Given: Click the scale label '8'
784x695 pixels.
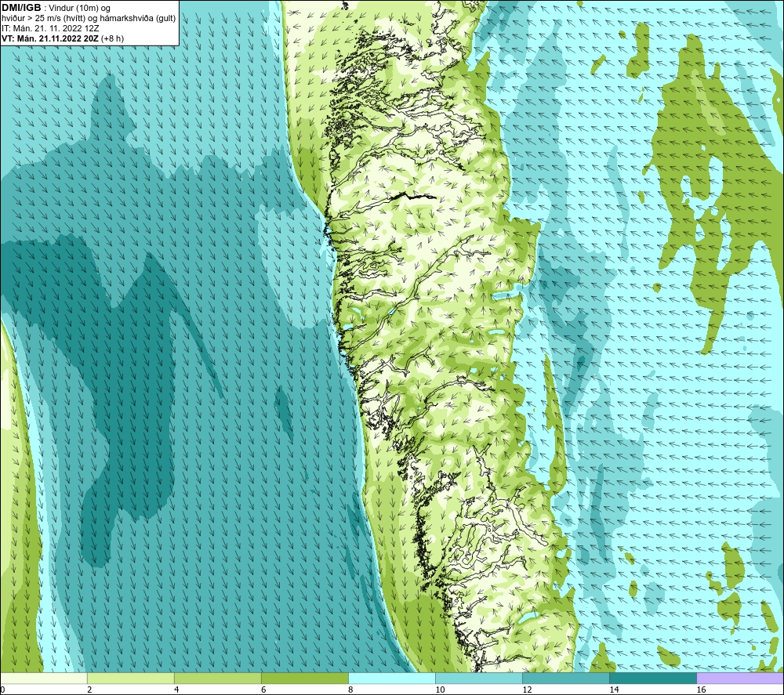Looking at the screenshot, I should (350, 690).
